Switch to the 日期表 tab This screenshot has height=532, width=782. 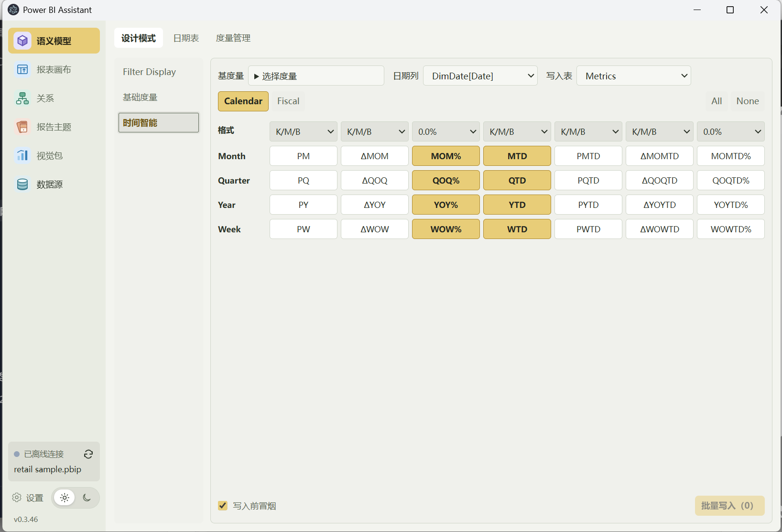click(x=186, y=38)
